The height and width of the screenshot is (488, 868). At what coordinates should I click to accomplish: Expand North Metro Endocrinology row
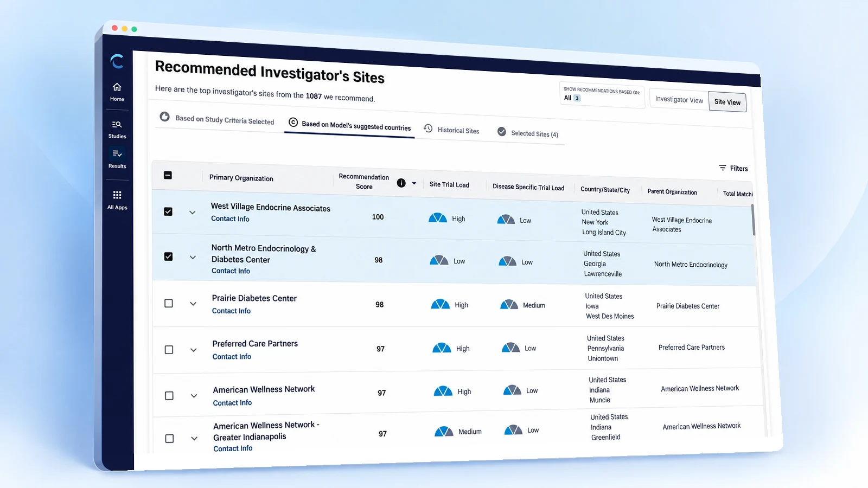[193, 258]
